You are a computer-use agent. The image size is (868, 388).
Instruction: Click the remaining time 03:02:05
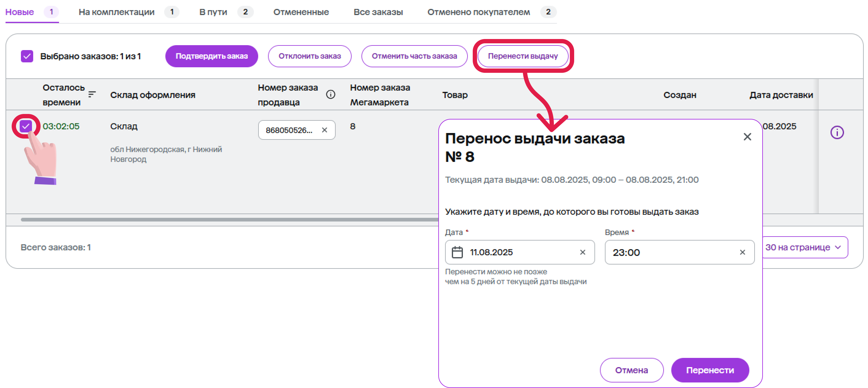coord(61,126)
